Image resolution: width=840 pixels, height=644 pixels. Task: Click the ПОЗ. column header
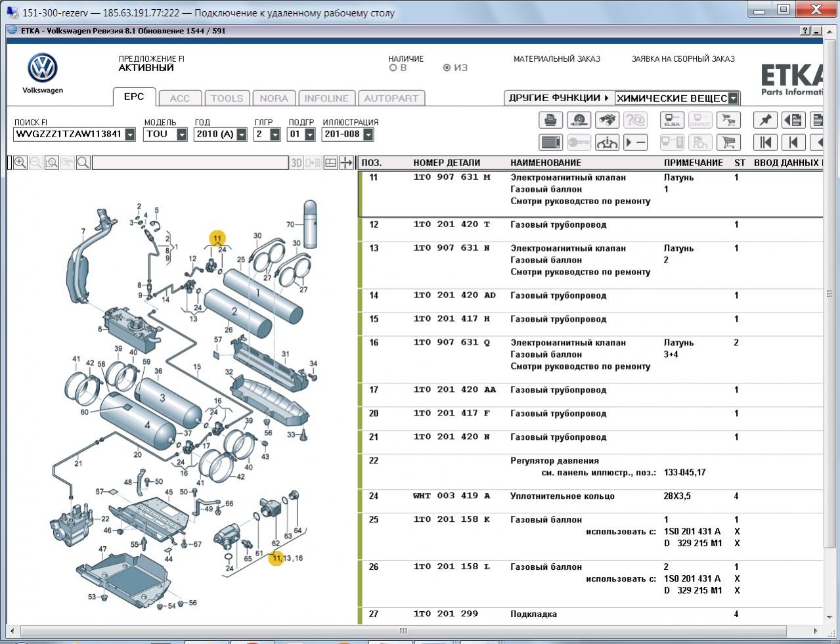372,163
